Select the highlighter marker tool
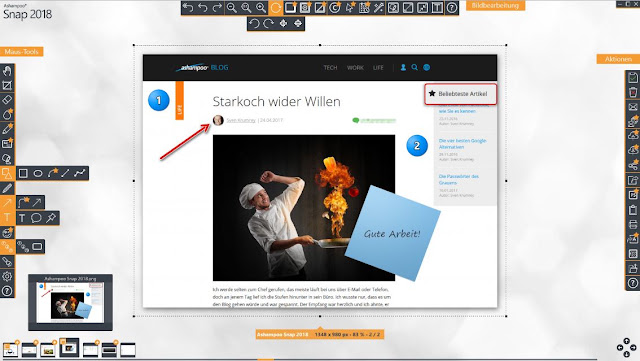640x361 pixels. pos(7,188)
